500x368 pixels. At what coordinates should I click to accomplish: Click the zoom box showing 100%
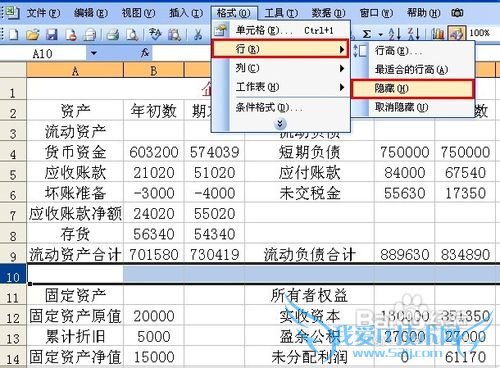(x=480, y=33)
